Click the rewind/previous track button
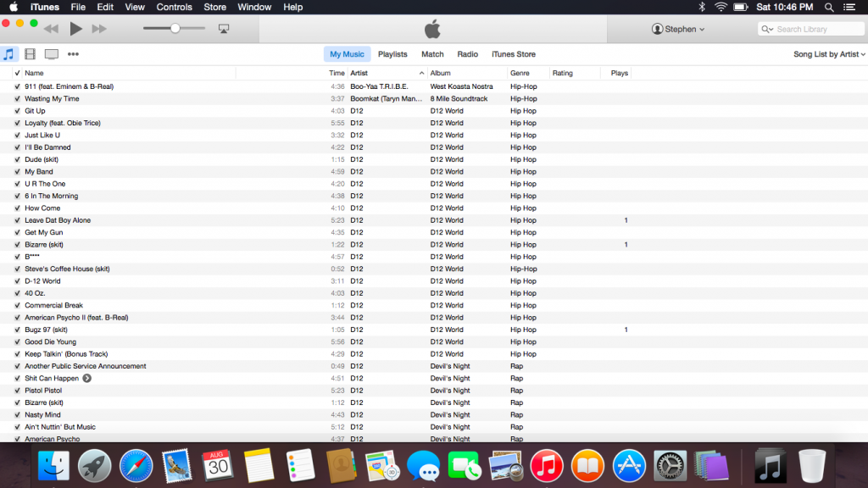 (51, 29)
